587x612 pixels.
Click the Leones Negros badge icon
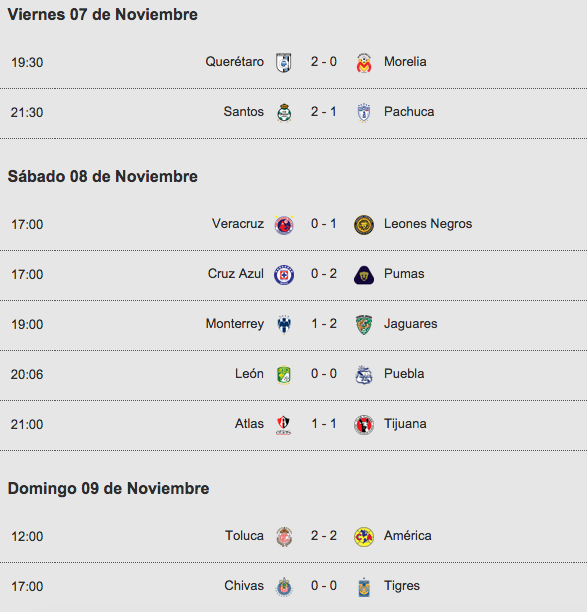point(364,225)
